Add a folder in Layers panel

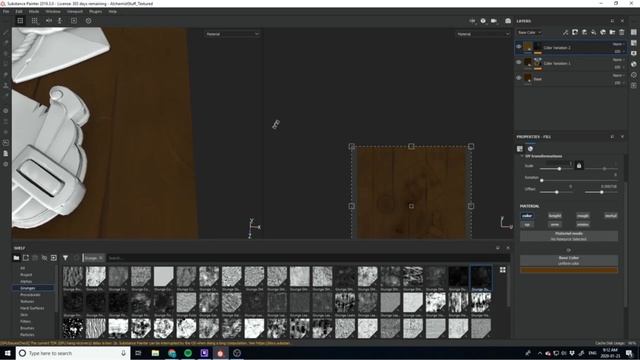tap(612, 32)
